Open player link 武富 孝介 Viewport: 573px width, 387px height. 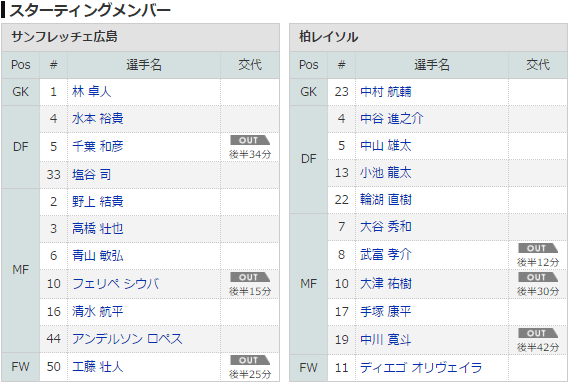(x=386, y=255)
